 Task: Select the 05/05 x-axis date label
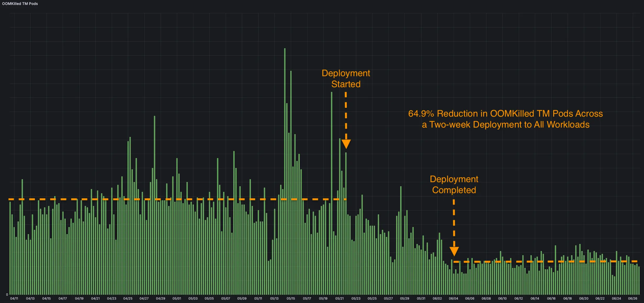pyautogui.click(x=209, y=298)
